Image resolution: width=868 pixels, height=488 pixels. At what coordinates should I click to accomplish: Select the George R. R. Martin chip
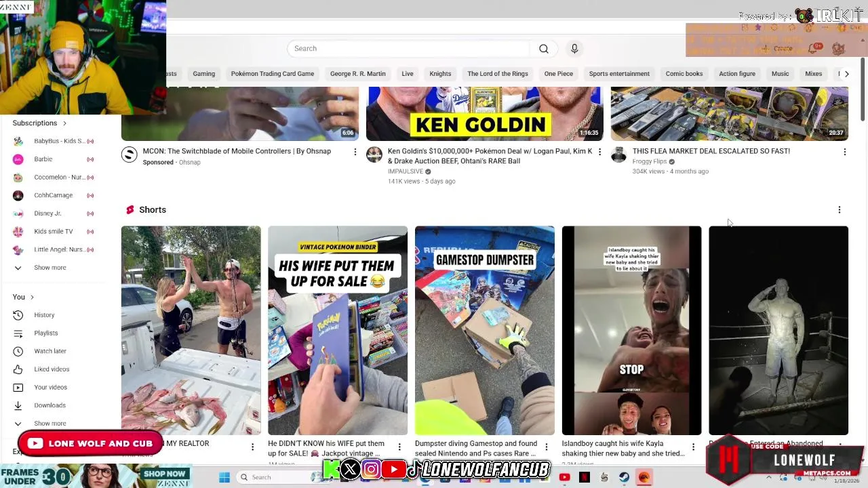(x=358, y=74)
